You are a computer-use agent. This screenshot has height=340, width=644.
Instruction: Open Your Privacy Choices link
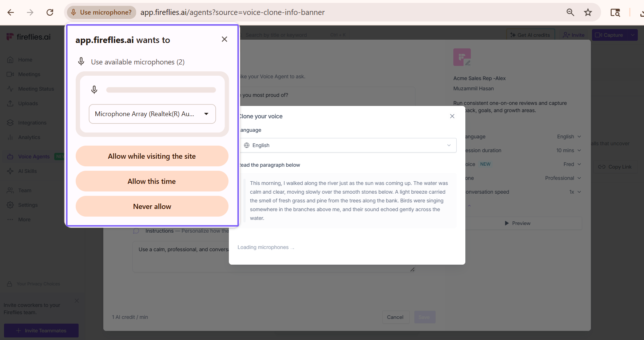tap(38, 284)
